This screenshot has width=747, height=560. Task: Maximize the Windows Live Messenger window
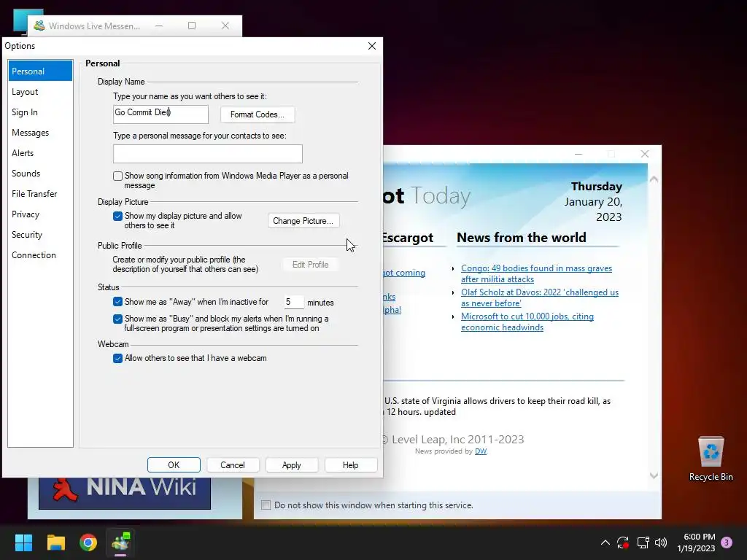pyautogui.click(x=192, y=26)
